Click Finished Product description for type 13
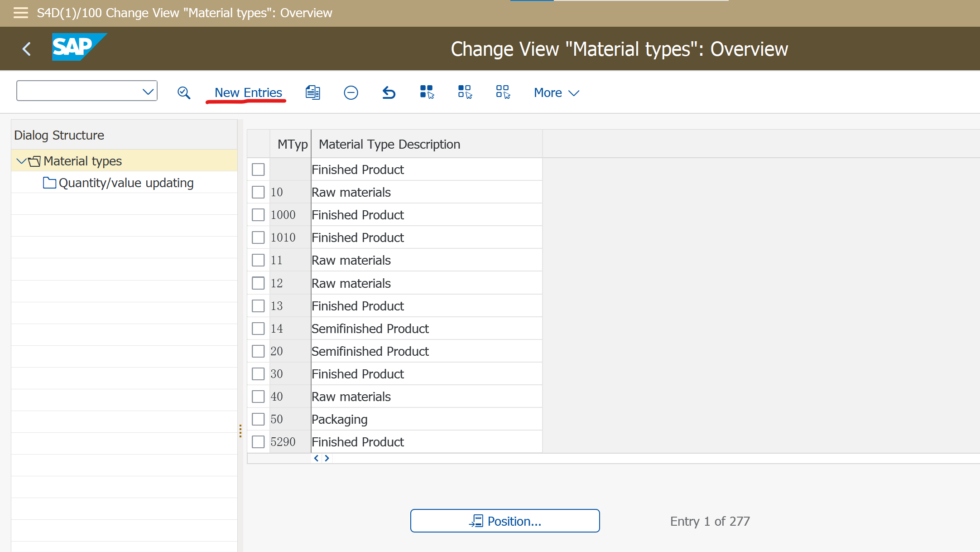The width and height of the screenshot is (980, 552). coord(427,306)
